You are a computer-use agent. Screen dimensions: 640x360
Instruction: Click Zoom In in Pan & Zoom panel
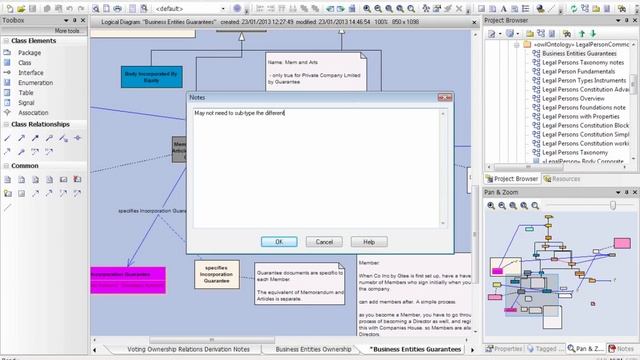point(491,206)
